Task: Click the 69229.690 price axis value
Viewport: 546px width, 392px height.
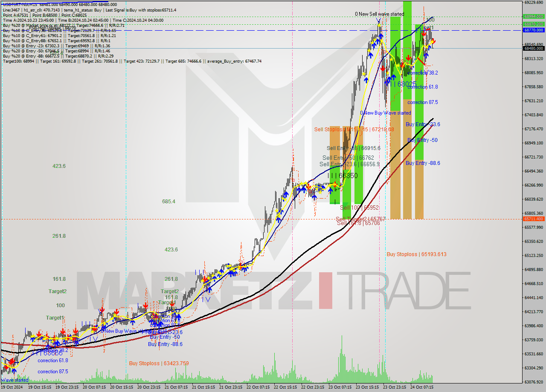Action: click(534, 3)
